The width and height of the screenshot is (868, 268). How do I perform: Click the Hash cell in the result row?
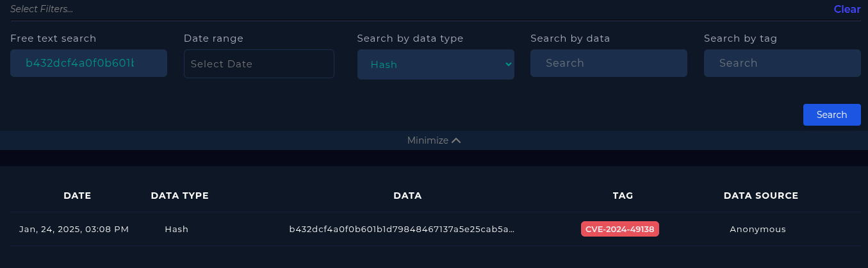177,229
